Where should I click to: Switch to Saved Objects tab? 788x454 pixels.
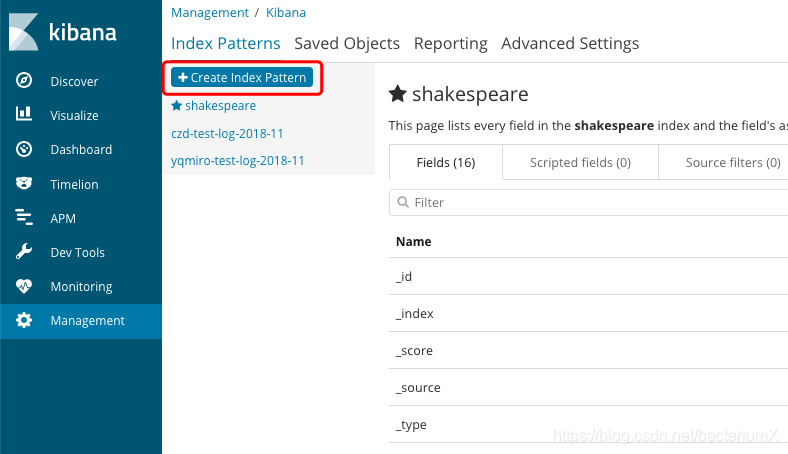tap(347, 43)
